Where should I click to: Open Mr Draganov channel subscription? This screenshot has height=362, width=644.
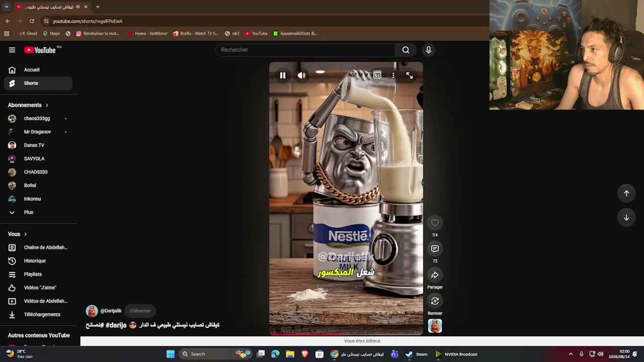click(x=38, y=132)
